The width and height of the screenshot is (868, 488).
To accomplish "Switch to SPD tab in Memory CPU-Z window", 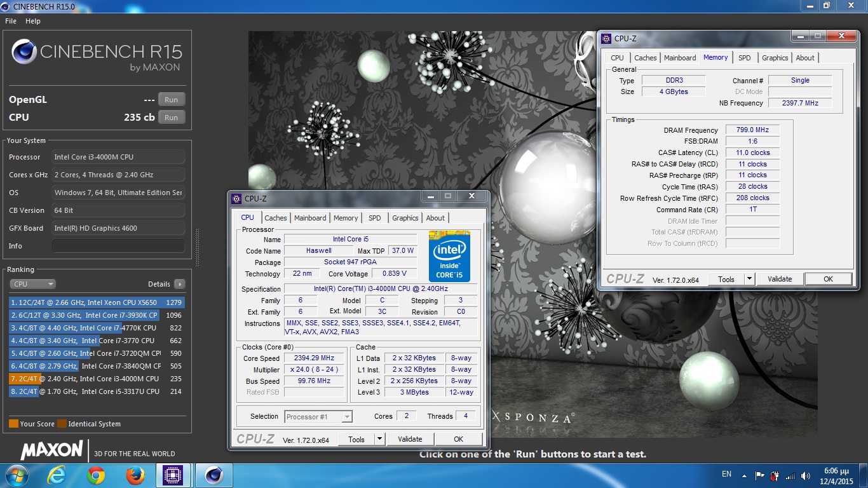I will click(x=745, y=58).
